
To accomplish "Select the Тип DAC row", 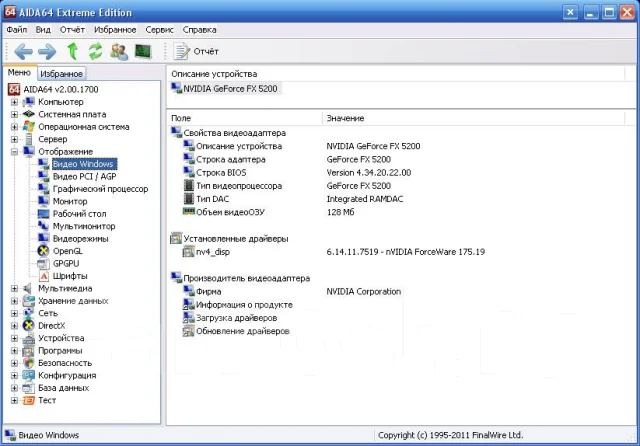I will coord(212,199).
